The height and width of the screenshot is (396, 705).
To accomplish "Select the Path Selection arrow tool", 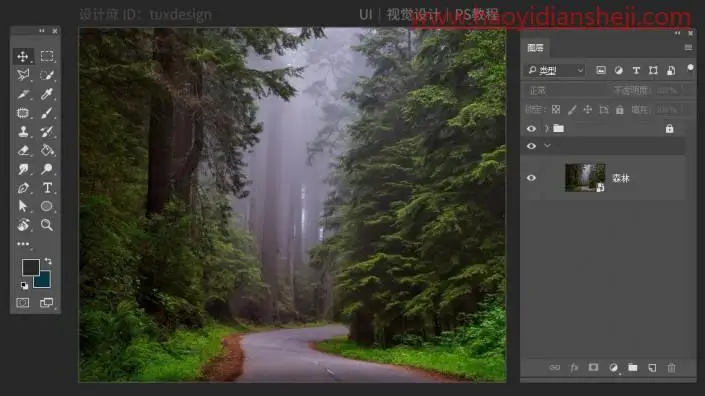I will click(23, 206).
